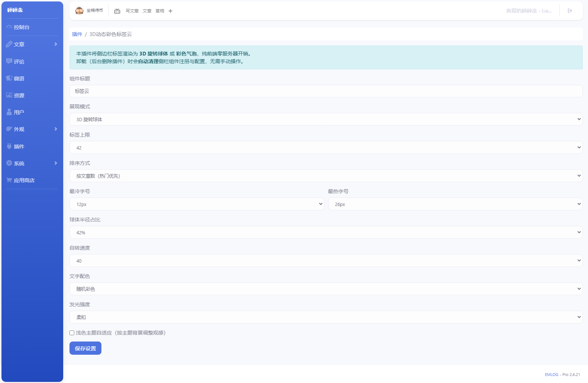Click the plus icon in top bar
588x383 pixels.
click(171, 11)
